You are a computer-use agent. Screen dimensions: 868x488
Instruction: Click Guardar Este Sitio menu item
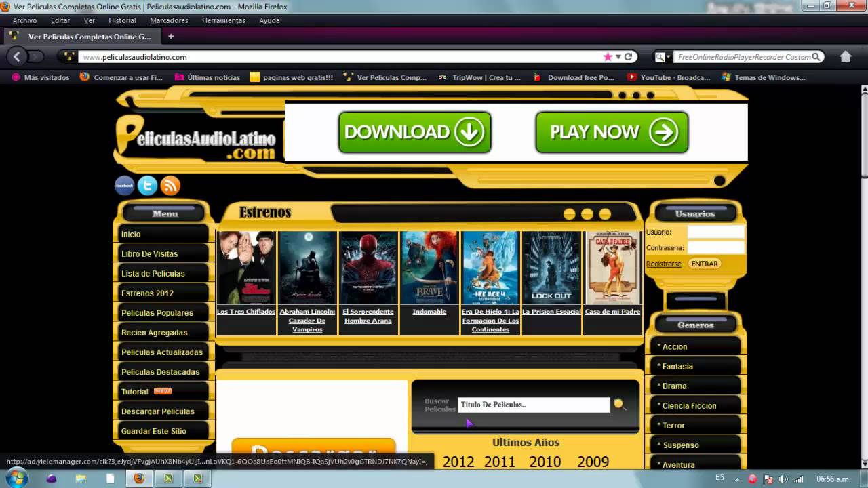(162, 431)
